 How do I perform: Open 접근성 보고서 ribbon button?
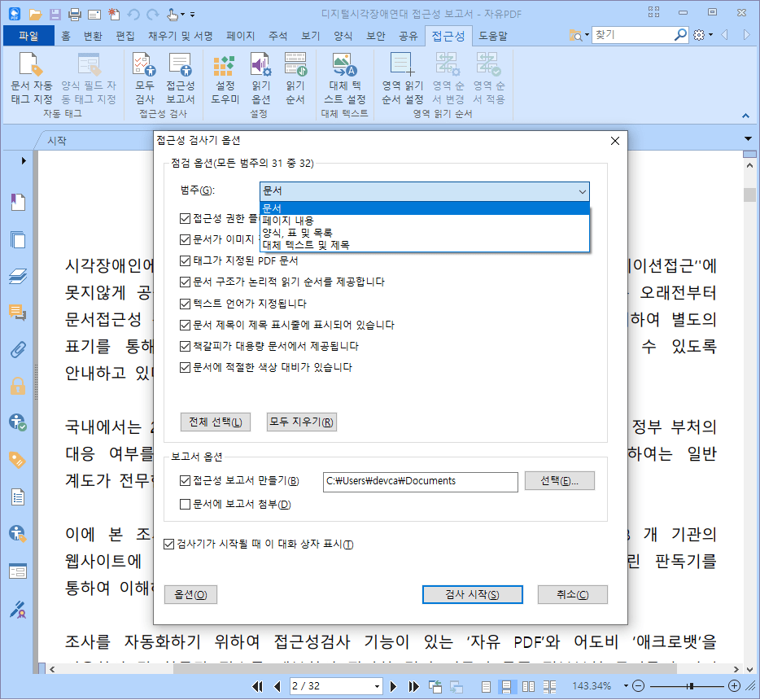click(x=181, y=77)
